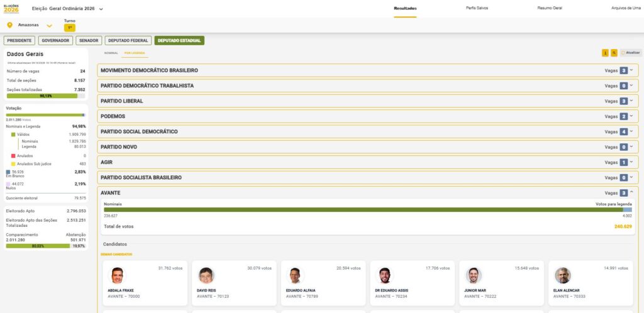
Task: Expand the Podemos party row
Action: 367,116
